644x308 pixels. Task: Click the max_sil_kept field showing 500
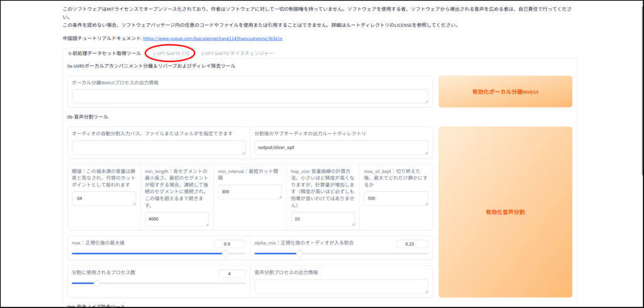point(396,198)
